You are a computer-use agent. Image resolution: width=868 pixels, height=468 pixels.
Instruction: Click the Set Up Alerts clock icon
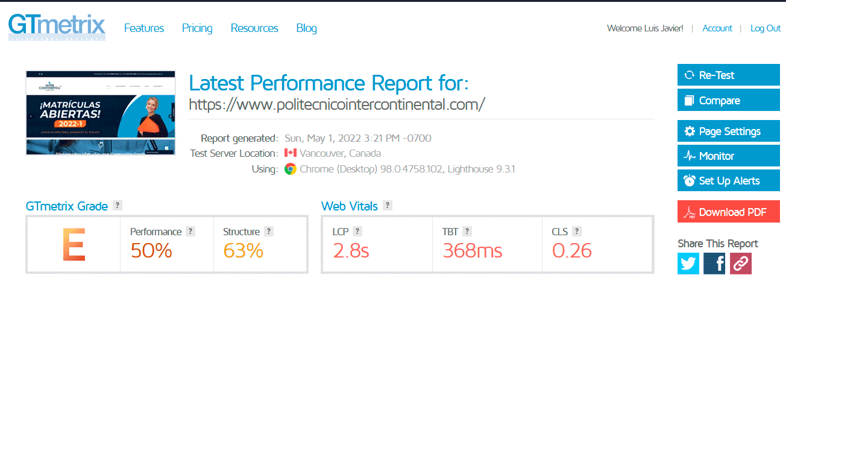[688, 180]
